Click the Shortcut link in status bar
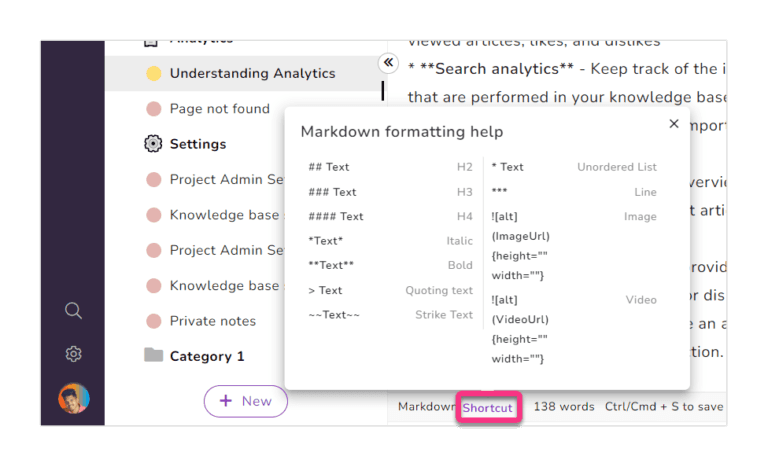 [487, 407]
